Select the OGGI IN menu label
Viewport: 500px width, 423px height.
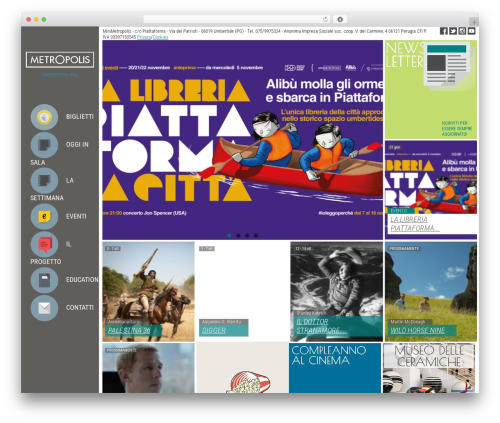pyautogui.click(x=77, y=145)
